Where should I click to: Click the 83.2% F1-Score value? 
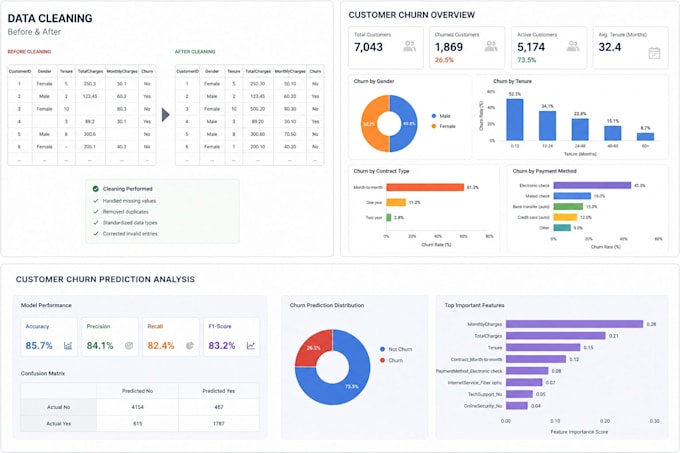[x=222, y=345]
